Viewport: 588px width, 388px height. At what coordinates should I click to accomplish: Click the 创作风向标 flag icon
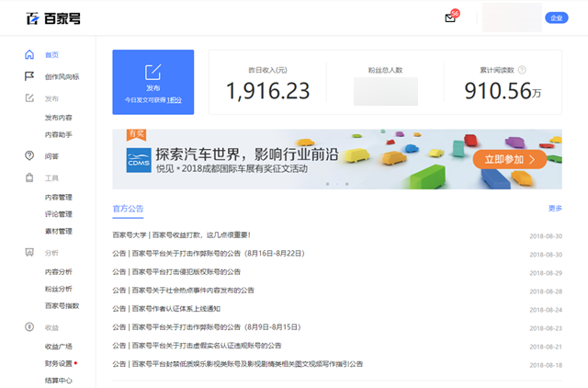click(29, 76)
